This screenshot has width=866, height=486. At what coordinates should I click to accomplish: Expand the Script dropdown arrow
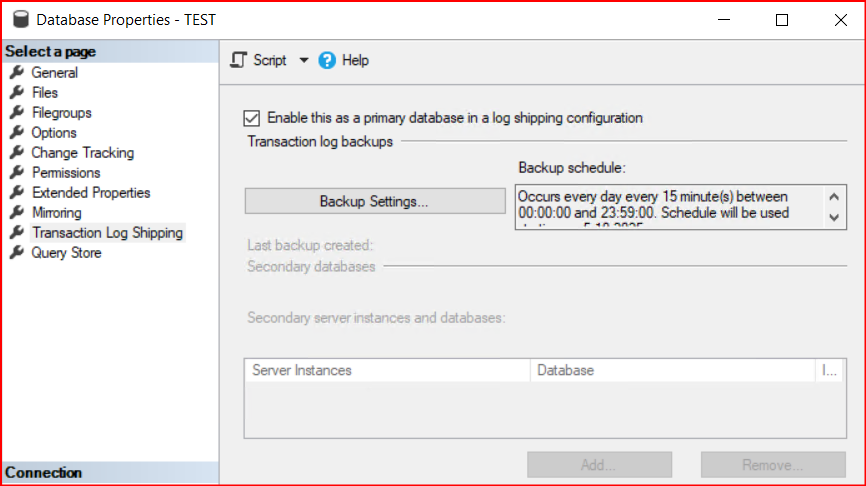[304, 60]
